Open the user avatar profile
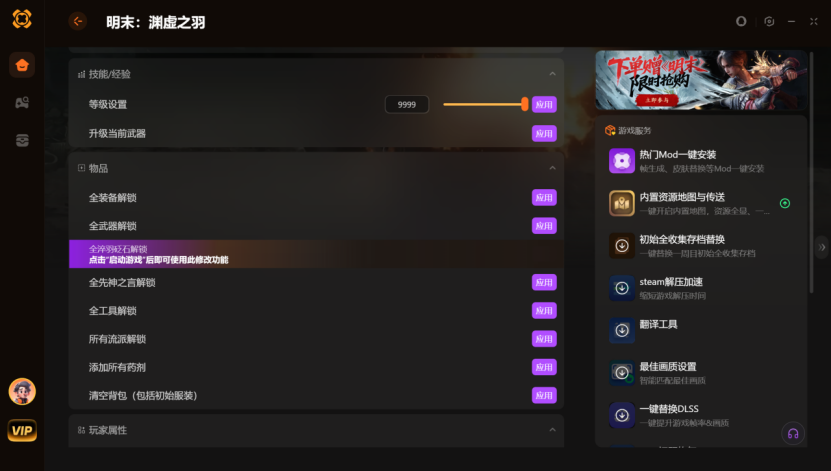Screen dimensions: 831x471 tap(22, 392)
